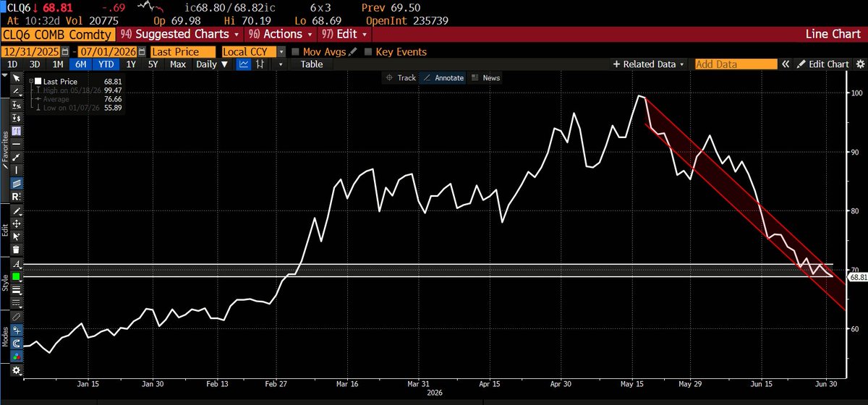Viewport: 868px width, 405px height.
Task: Click the Line Chart title label
Action: pyautogui.click(x=834, y=34)
